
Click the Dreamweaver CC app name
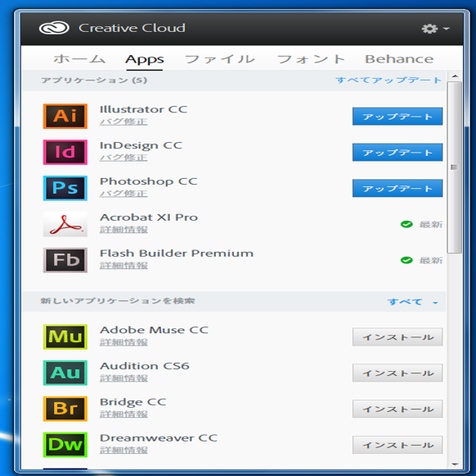158,438
